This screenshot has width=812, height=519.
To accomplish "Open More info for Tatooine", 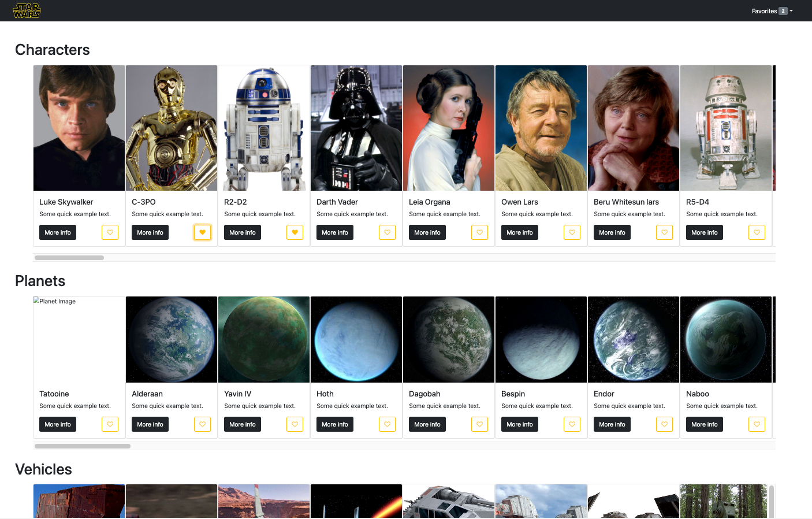I will point(58,424).
